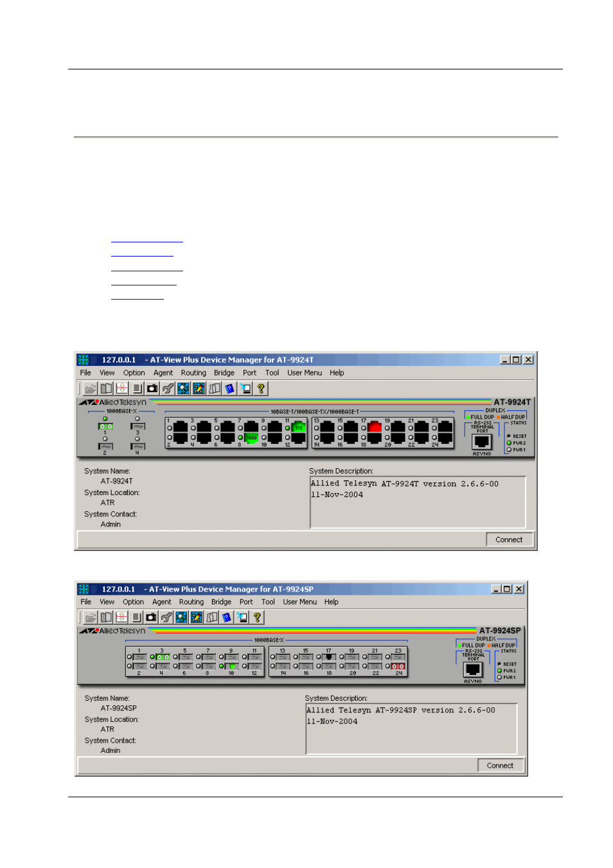The image size is (613, 868).
Task: Click red crosshair grid icon in AT-9924SP toolbar
Action: 121,617
